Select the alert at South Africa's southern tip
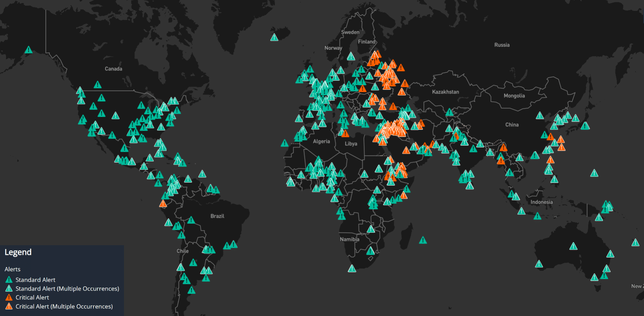Screen dimensions: 644x316 (x=352, y=269)
